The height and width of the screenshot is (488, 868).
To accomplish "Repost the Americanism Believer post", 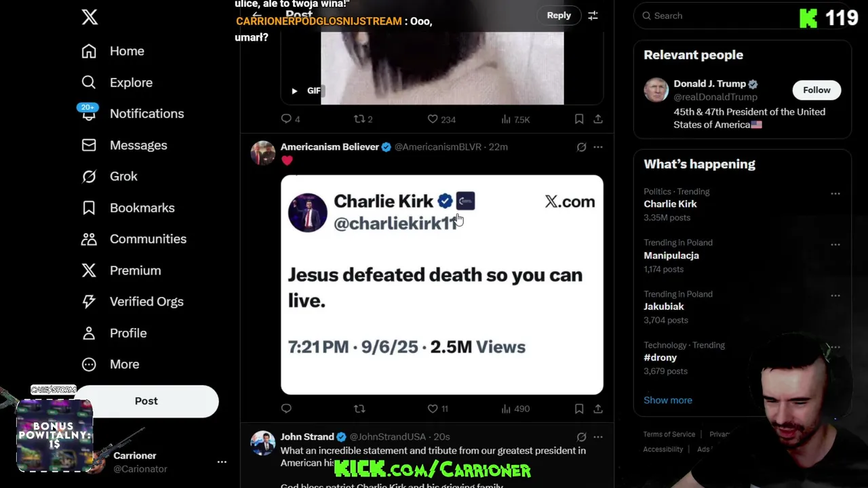I will (359, 409).
